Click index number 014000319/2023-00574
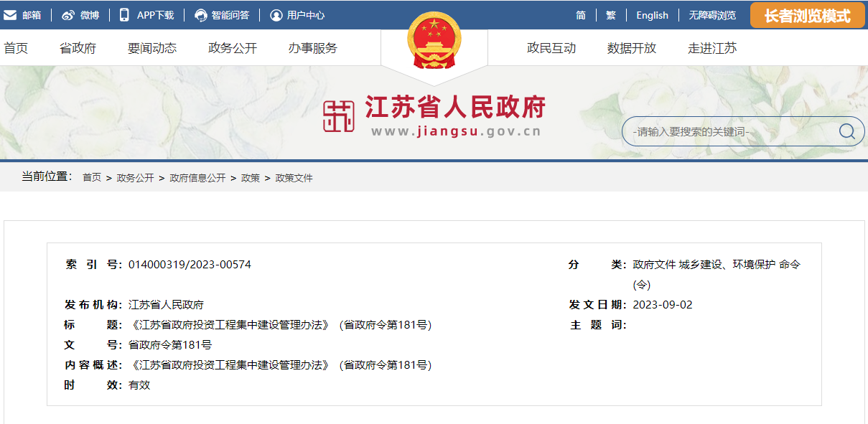The image size is (868, 424). coord(190,265)
